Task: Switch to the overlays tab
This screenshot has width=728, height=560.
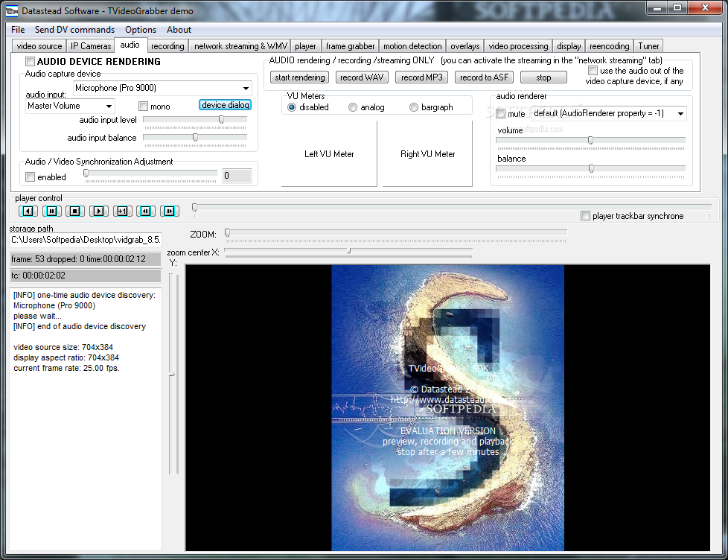Action: [x=464, y=46]
